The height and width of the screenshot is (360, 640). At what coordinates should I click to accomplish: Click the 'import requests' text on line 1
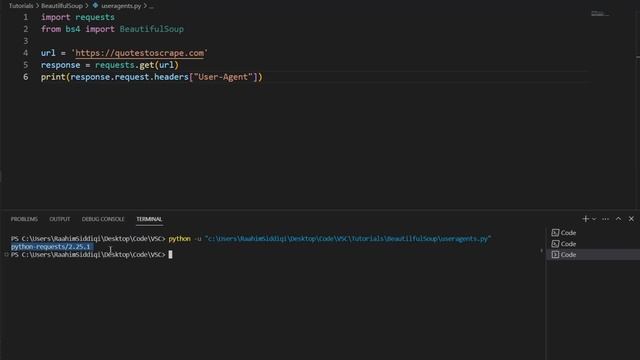(x=78, y=17)
